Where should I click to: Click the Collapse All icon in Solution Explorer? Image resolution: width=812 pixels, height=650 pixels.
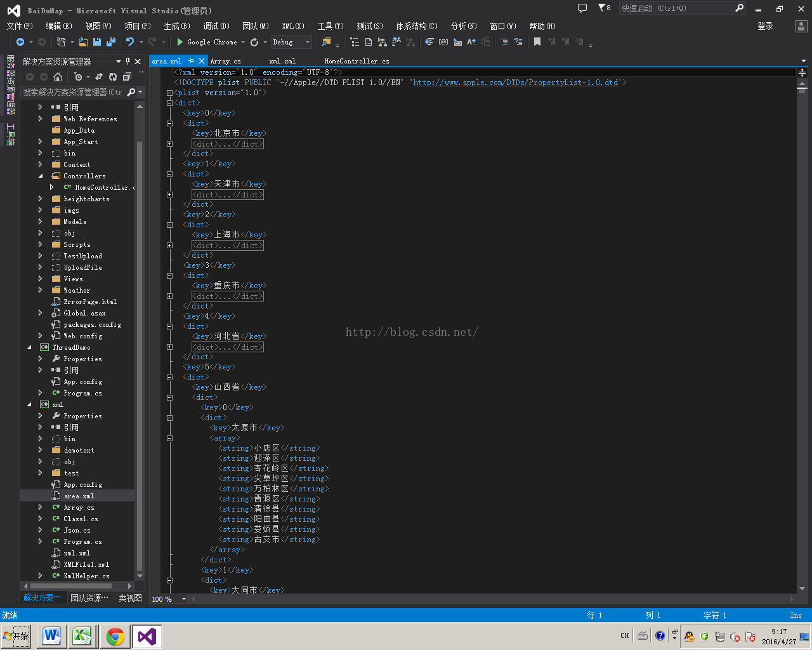pyautogui.click(x=127, y=77)
